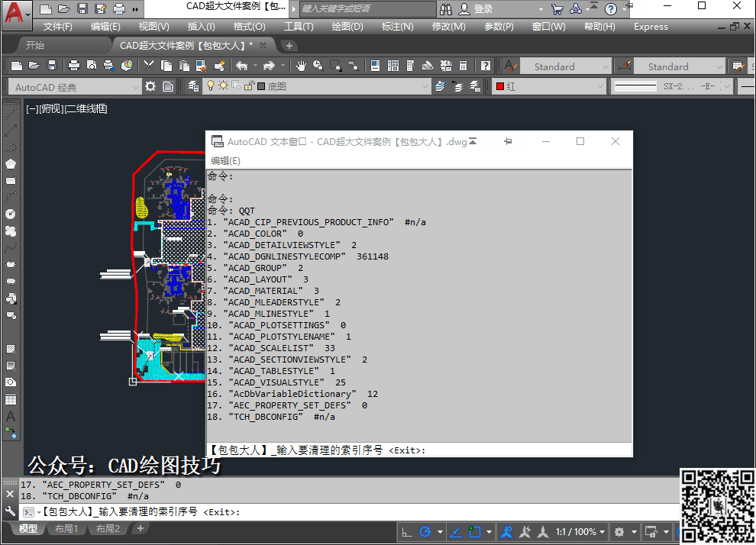Click the 底图 layer color swatch
The width and height of the screenshot is (756, 545).
click(261, 86)
